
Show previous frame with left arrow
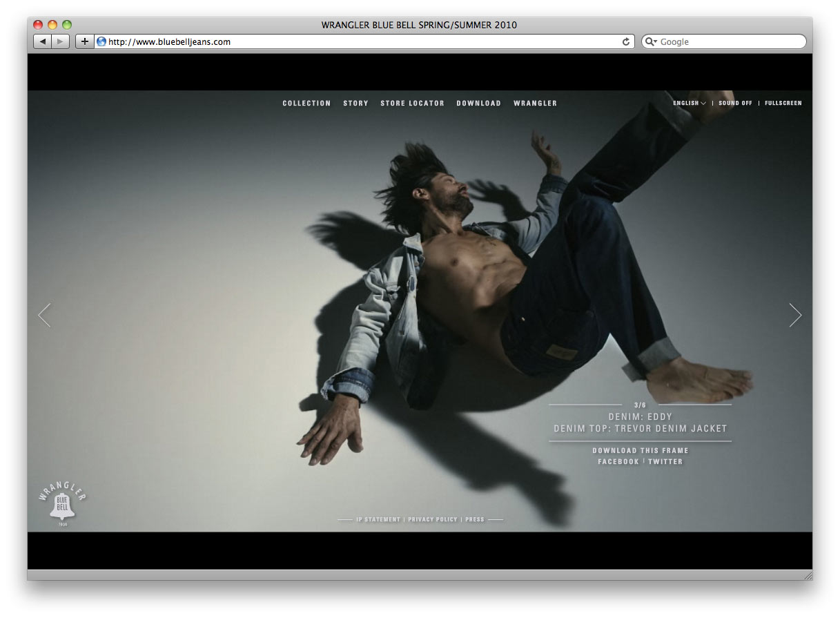tap(44, 315)
